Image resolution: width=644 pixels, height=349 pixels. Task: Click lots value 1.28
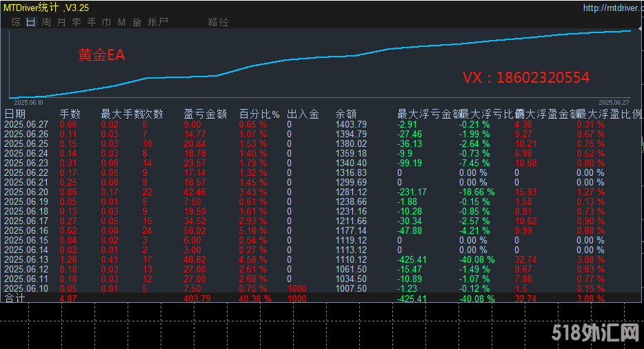click(68, 259)
